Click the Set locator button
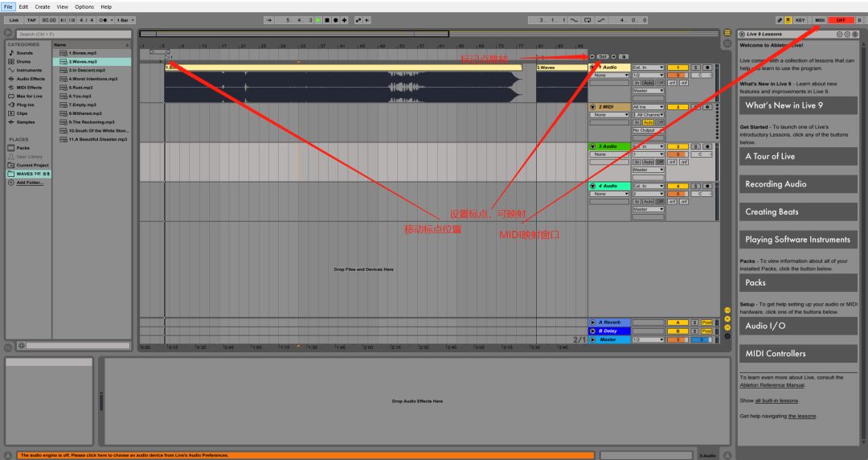This screenshot has height=460, width=868. [x=603, y=56]
